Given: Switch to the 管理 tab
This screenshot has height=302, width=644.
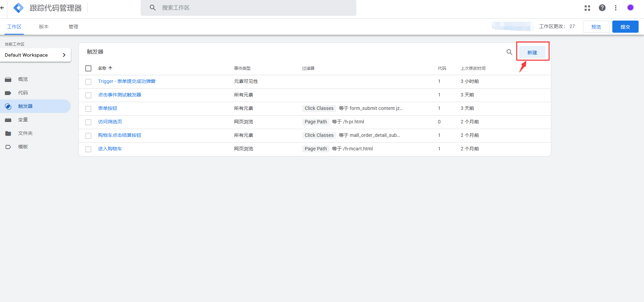Looking at the screenshot, I should [74, 27].
